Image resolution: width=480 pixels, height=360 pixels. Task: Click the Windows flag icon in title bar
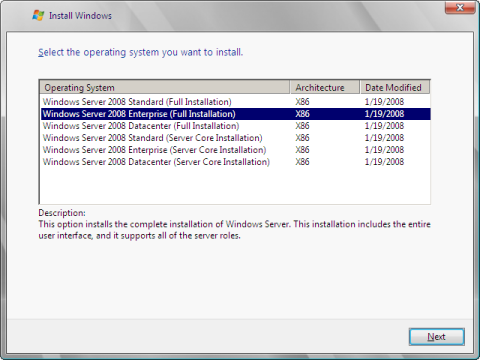point(38,15)
